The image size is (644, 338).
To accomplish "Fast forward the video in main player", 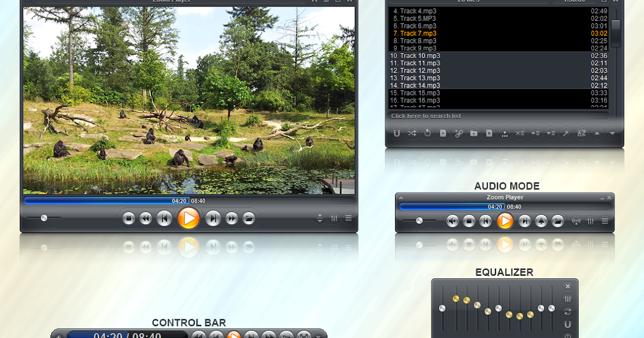I will pyautogui.click(x=231, y=218).
